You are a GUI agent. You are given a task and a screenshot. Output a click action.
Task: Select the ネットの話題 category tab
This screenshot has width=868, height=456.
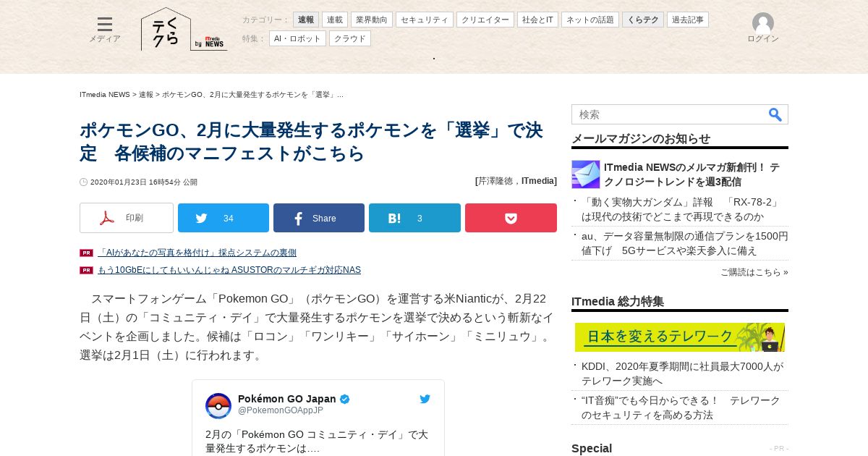(590, 20)
